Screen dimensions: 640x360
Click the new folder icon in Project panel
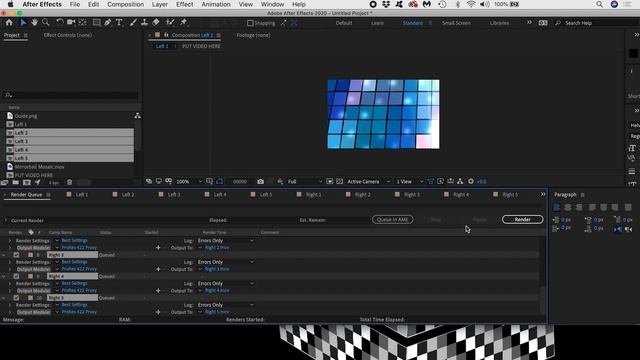[16, 182]
